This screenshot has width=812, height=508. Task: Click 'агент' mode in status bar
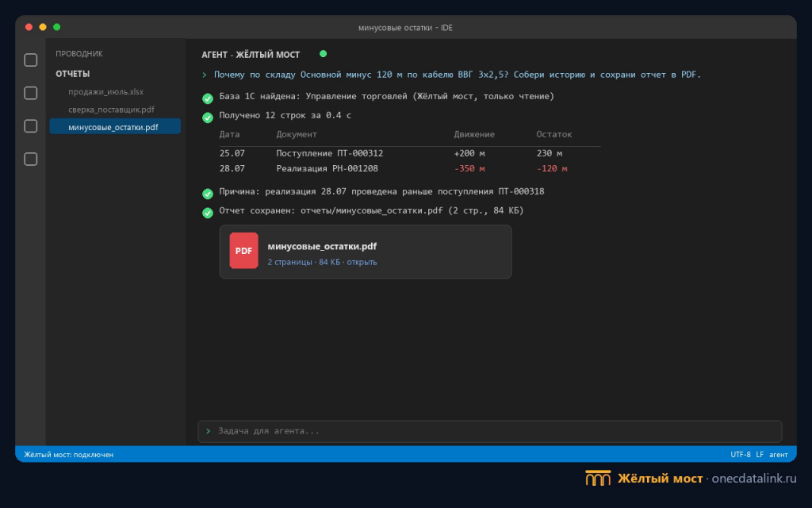point(779,455)
